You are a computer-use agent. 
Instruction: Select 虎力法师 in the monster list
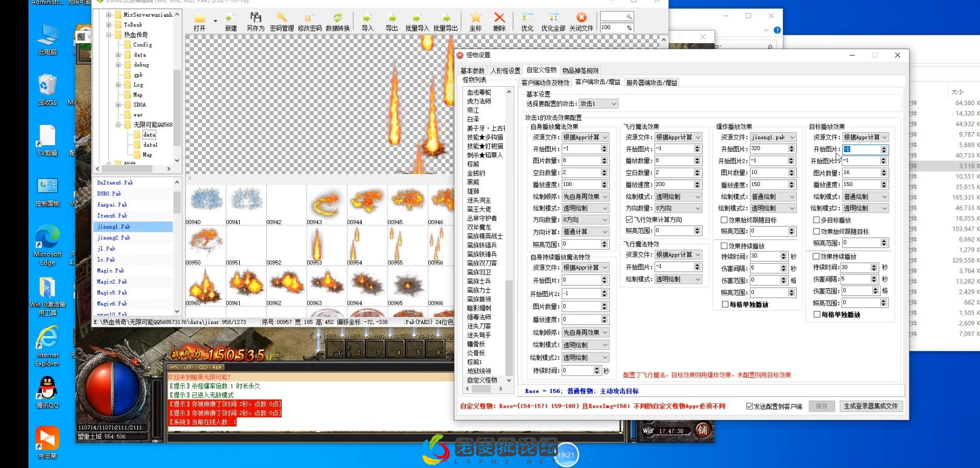479,101
